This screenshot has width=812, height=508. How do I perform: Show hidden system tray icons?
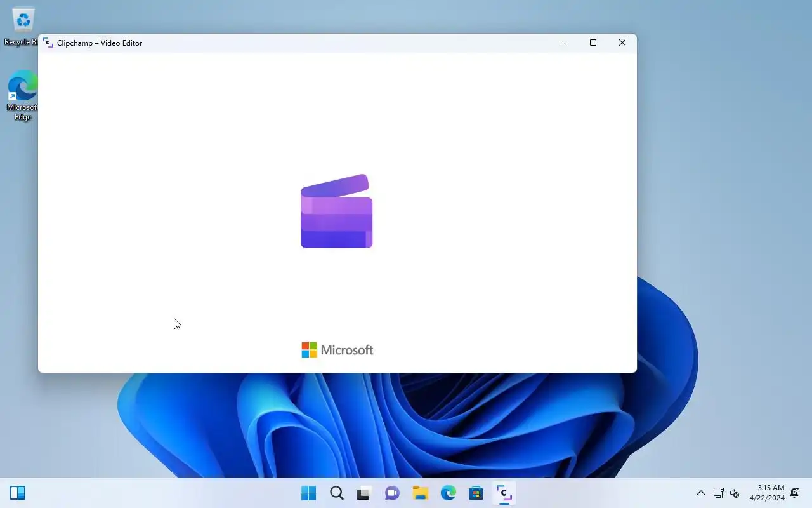tap(701, 493)
